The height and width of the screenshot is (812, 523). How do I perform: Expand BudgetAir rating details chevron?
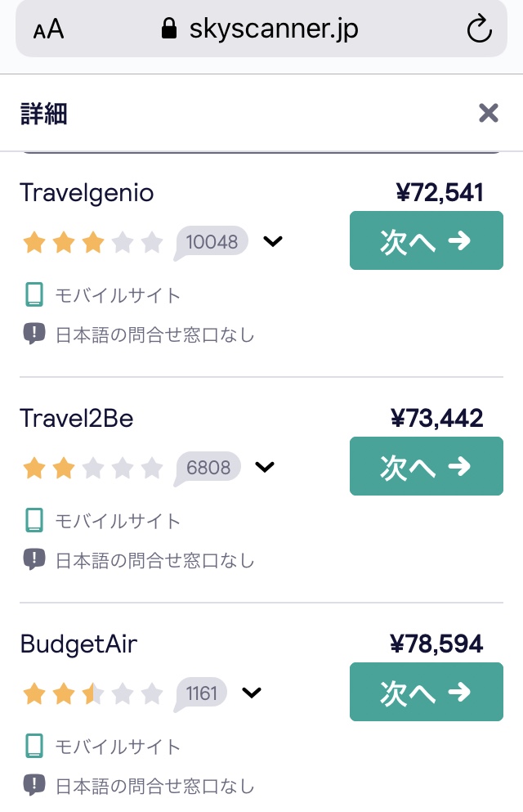tap(252, 693)
